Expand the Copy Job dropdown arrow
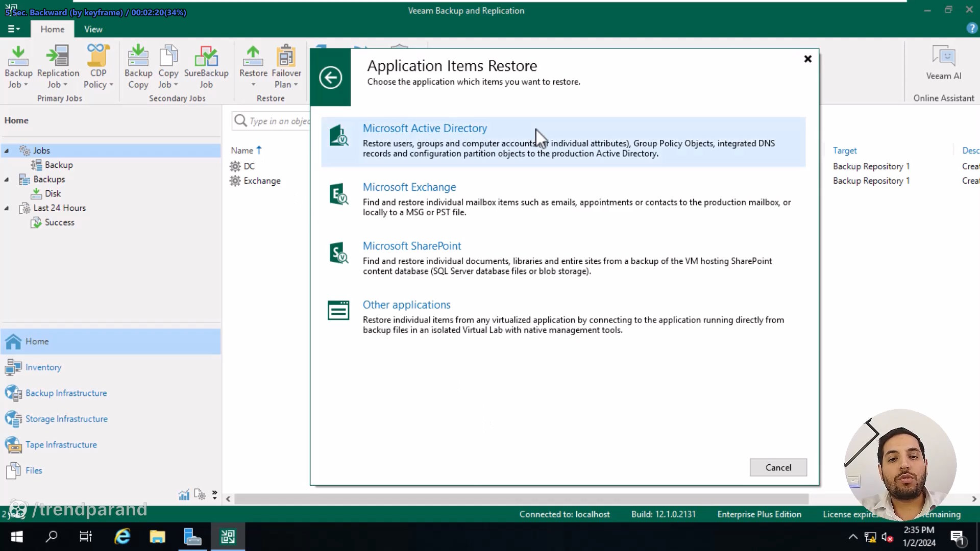Viewport: 980px width, 551px height. [176, 85]
